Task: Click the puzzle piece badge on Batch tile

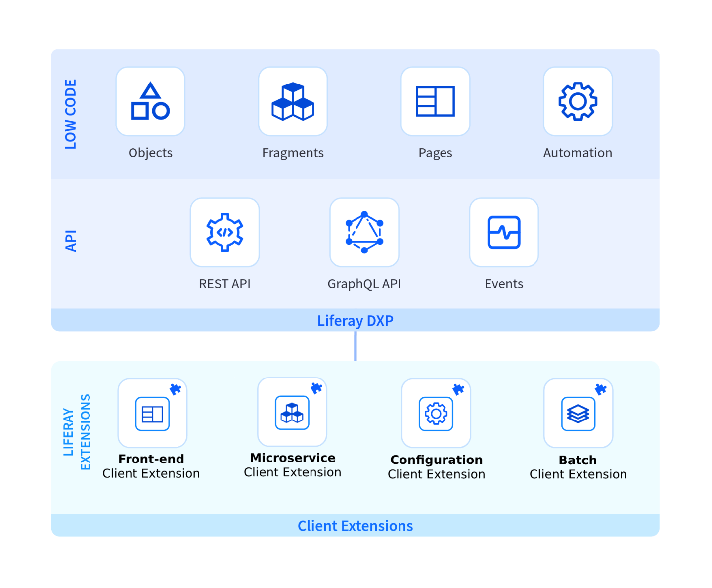Action: point(601,389)
